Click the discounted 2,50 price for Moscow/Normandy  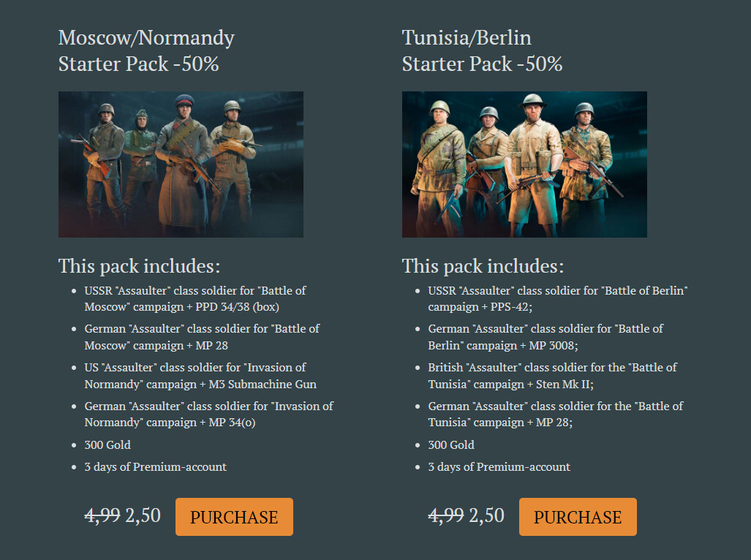point(143,515)
